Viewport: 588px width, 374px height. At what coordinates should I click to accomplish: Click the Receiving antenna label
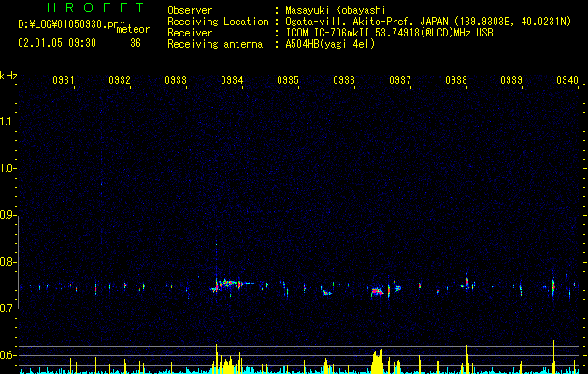click(215, 44)
